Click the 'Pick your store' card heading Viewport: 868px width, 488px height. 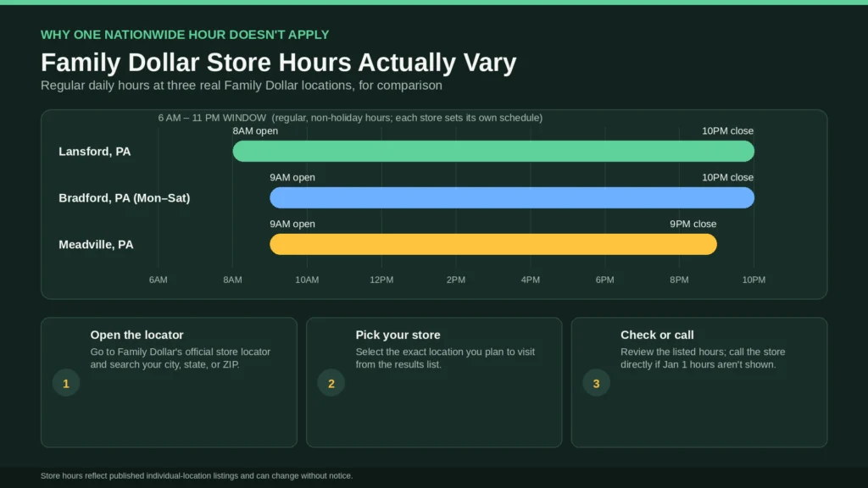[x=398, y=335]
